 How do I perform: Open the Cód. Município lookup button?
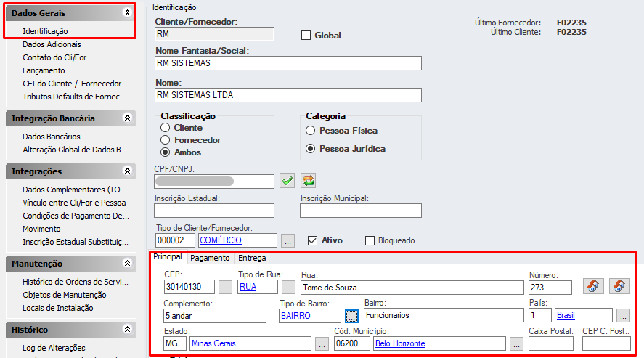coord(516,343)
